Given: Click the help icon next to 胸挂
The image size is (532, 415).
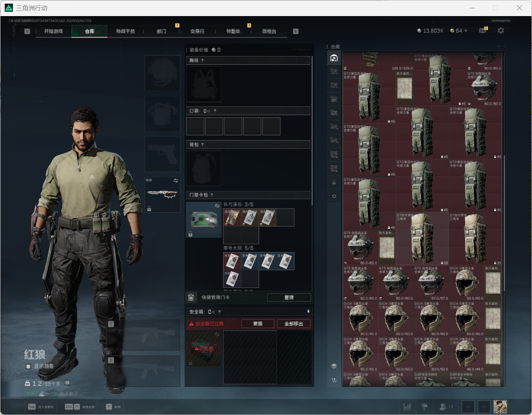Looking at the screenshot, I should click(203, 60).
